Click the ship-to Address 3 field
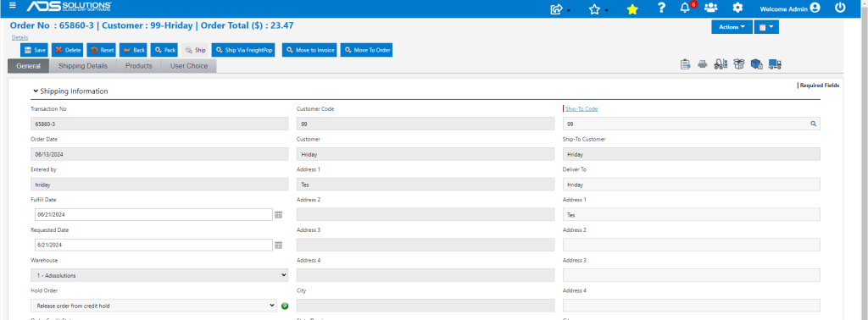The width and height of the screenshot is (868, 320). tap(692, 274)
